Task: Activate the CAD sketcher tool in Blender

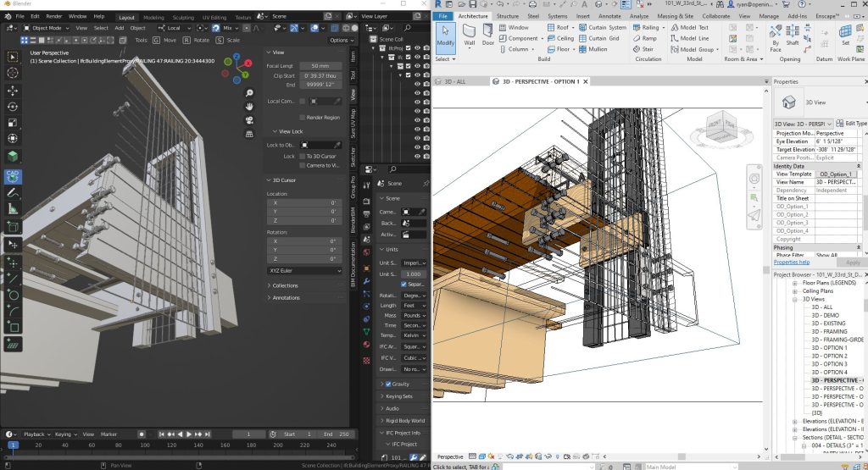Action: pos(12,176)
